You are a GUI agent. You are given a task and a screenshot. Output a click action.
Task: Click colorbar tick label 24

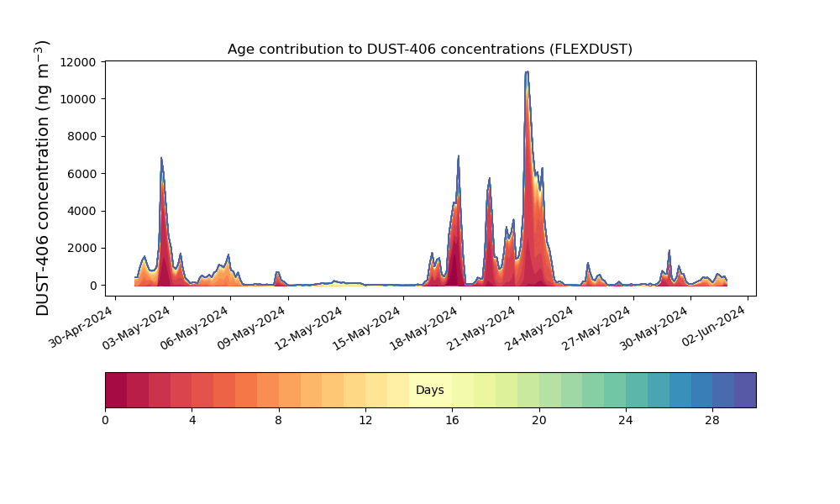626,421
